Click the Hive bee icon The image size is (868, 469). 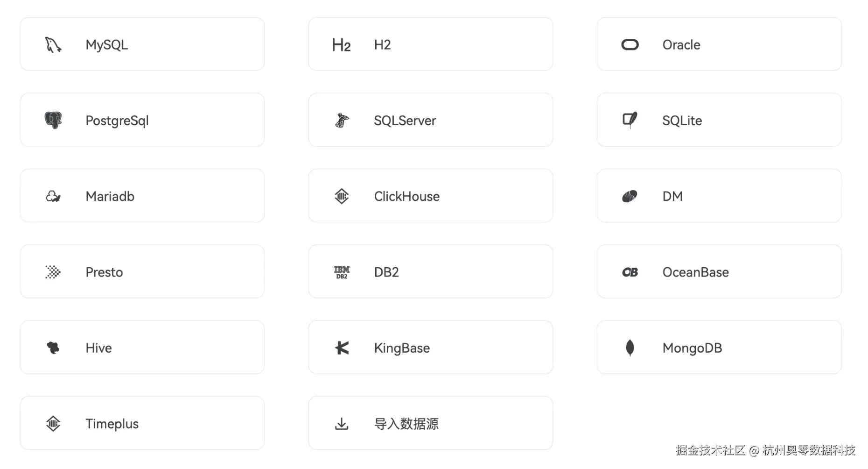tap(53, 348)
